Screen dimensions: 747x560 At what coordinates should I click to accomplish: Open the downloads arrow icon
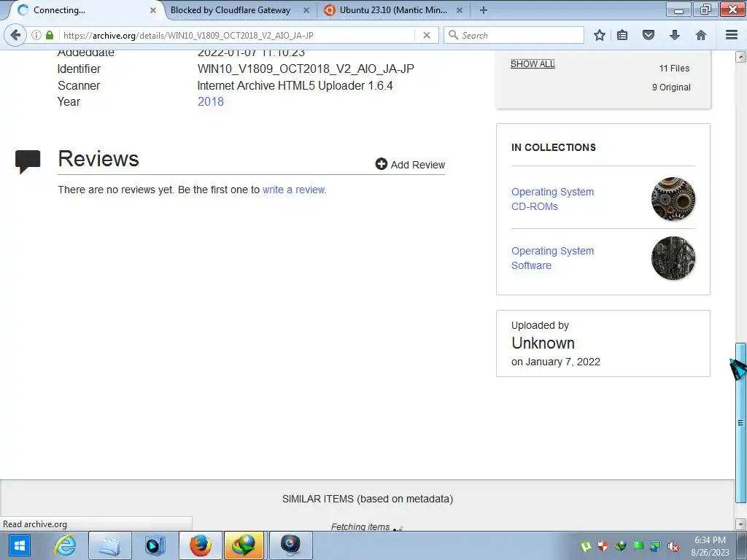675,35
